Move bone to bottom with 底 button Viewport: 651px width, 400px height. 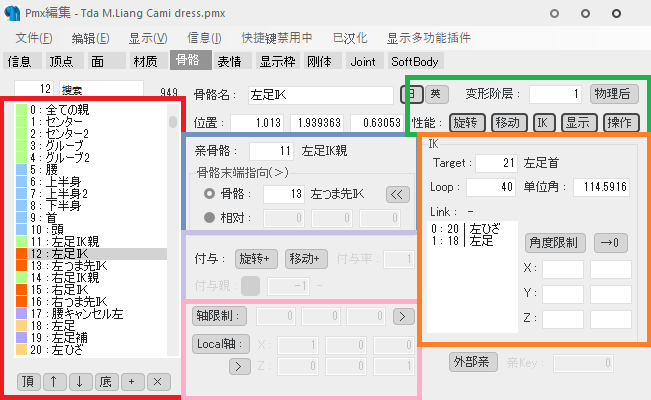(x=106, y=382)
